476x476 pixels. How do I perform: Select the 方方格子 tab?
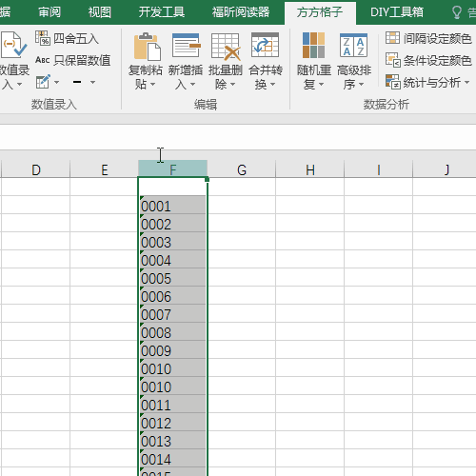point(320,12)
